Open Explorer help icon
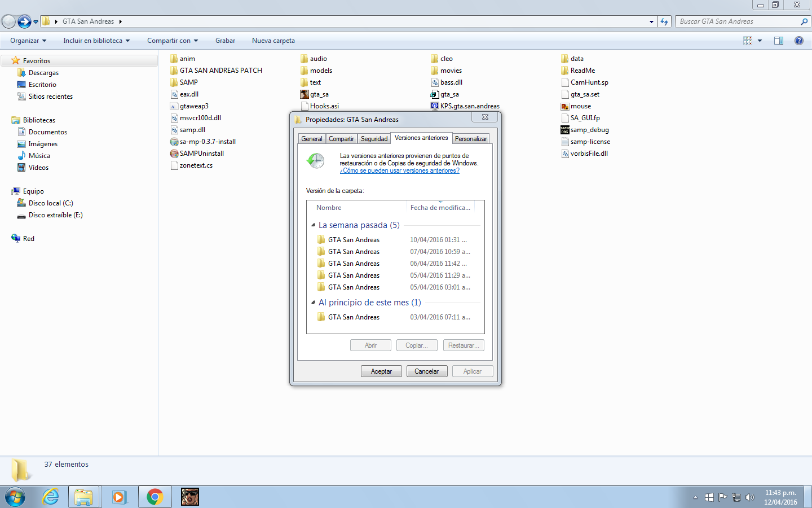812x508 pixels. (x=799, y=41)
